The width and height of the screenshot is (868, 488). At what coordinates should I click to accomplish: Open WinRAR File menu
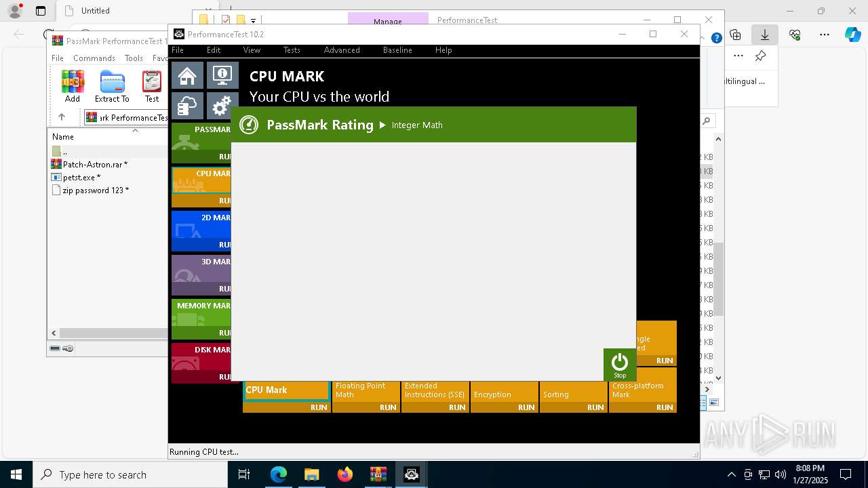tap(58, 58)
